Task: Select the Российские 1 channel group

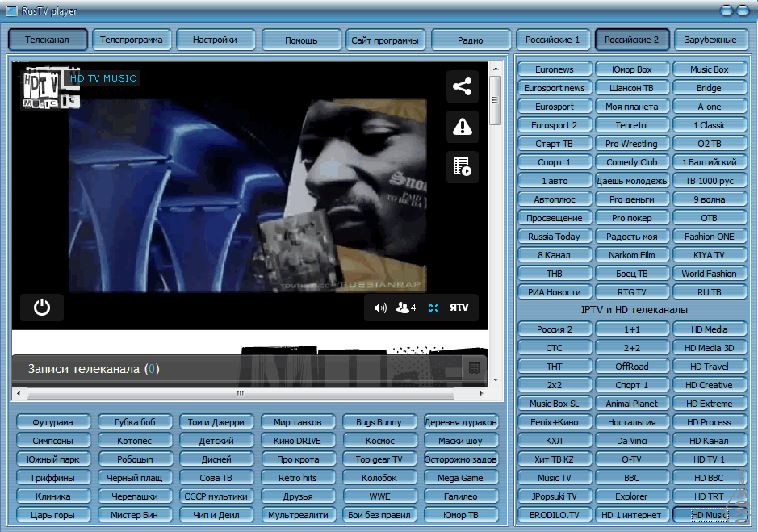Action: click(x=552, y=40)
